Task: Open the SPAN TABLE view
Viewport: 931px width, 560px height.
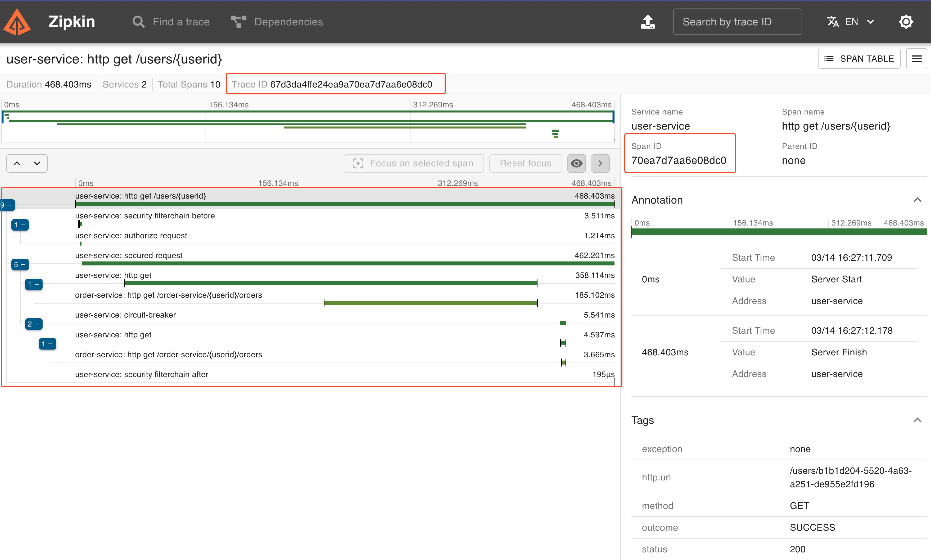Action: (x=859, y=59)
